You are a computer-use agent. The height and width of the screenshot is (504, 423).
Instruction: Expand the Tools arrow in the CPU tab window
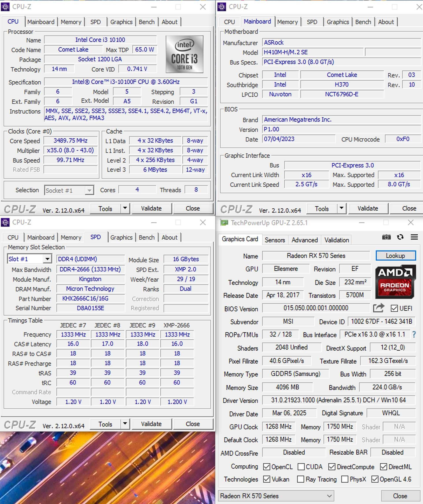pos(125,208)
